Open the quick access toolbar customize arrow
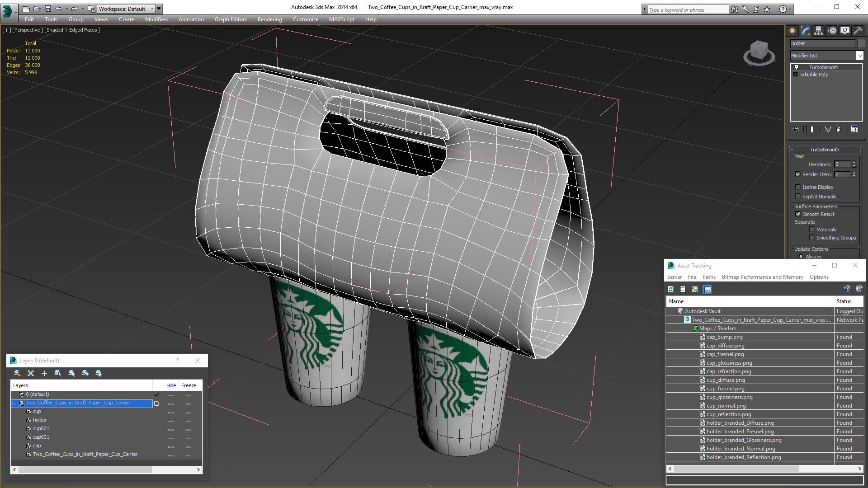Viewport: 868px width, 488px height. 159,9
